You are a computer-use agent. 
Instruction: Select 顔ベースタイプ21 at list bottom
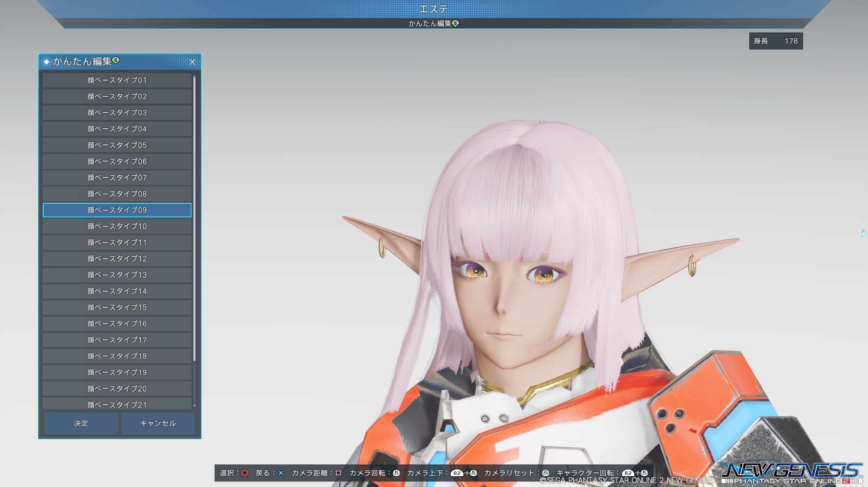117,404
